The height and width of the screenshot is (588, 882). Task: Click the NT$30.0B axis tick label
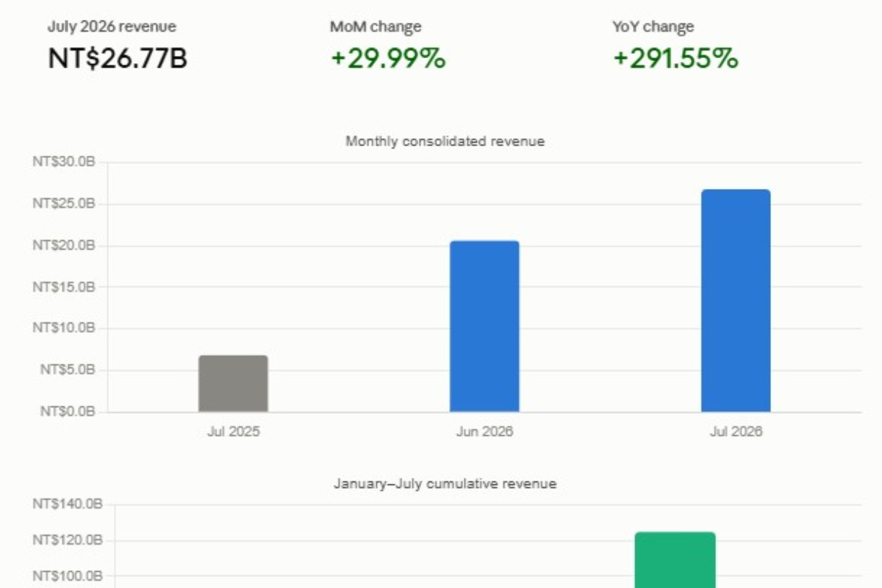click(x=64, y=162)
